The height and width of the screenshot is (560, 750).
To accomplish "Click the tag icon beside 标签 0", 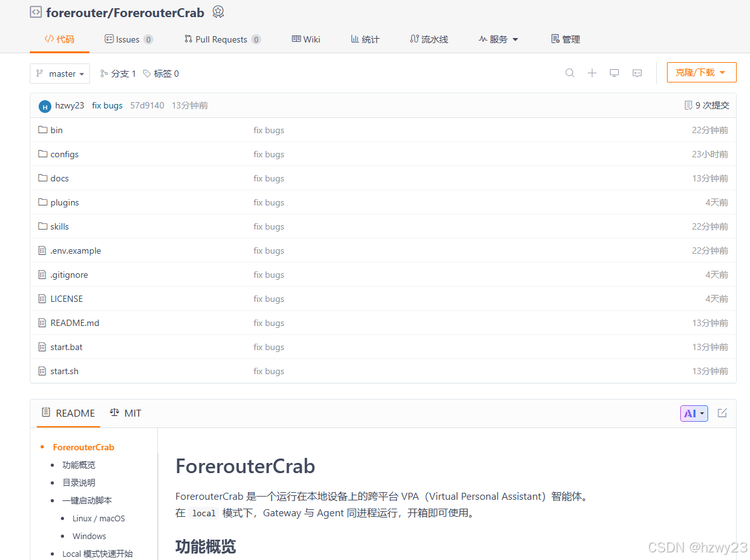I will [x=147, y=73].
